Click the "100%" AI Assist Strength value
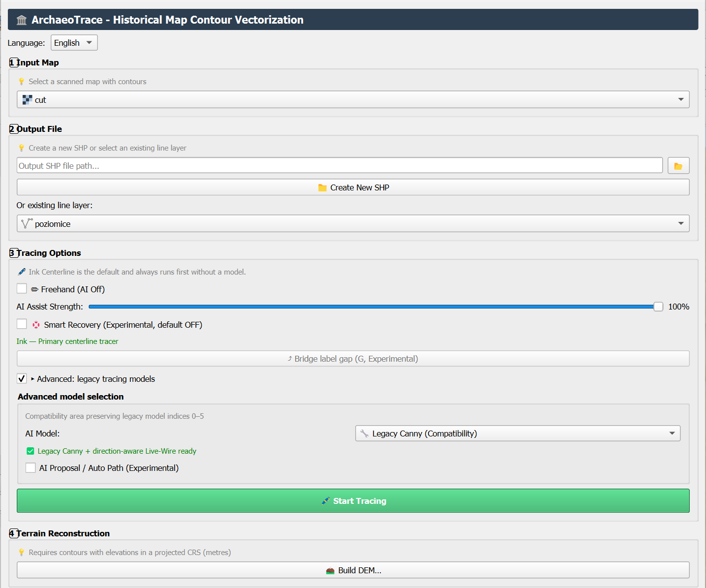The image size is (706, 588). pos(678,307)
